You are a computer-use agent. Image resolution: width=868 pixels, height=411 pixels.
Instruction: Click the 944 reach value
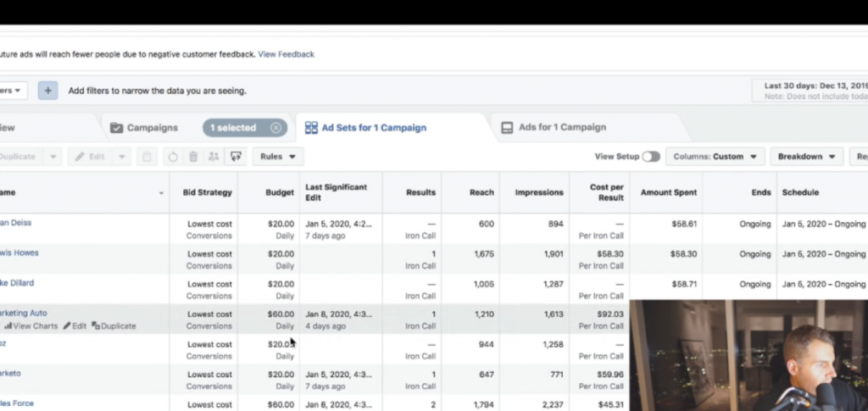pos(486,344)
